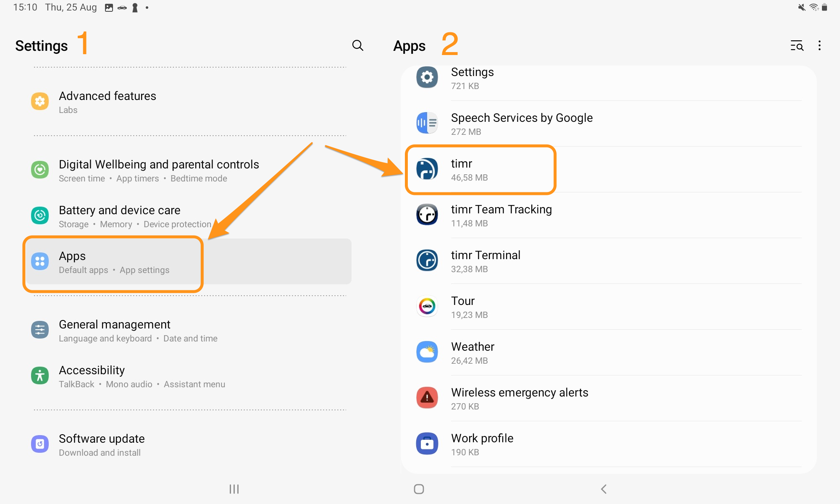Open Software update
This screenshot has height=504, width=840.
tap(189, 444)
